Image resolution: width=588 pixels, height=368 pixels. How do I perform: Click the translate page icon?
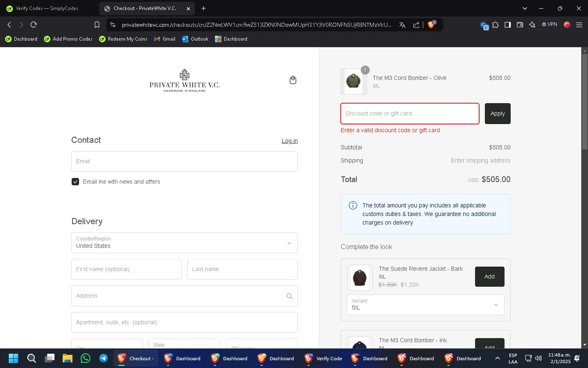[x=402, y=25]
